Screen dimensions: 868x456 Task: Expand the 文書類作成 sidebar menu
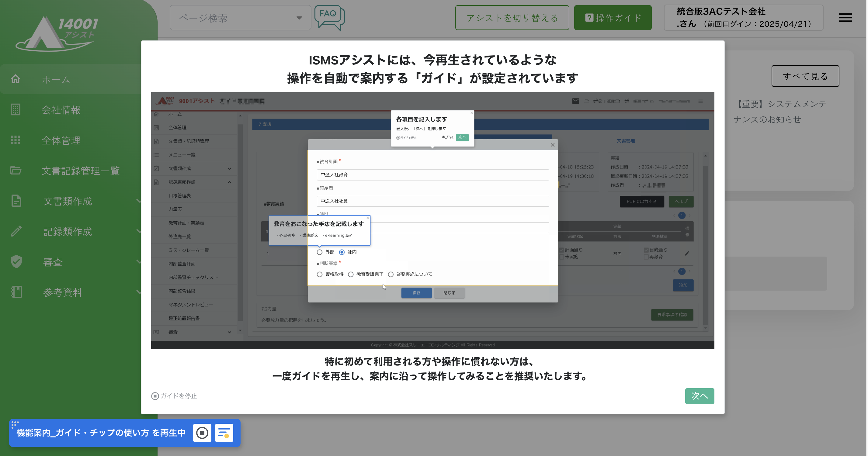68,201
